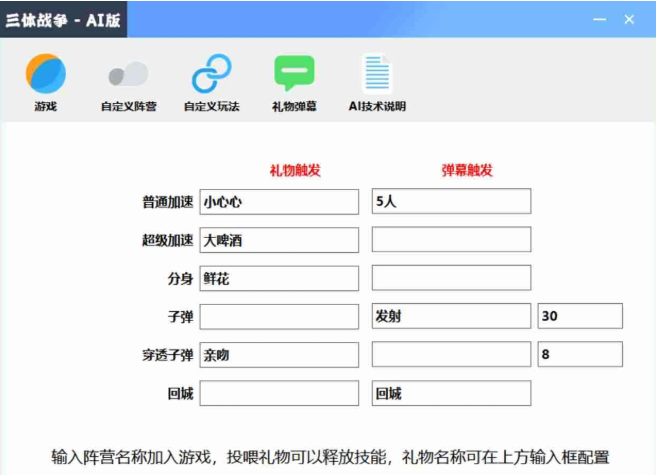Viewport: 656px width, 475px height.
Task: Minimize the 三体战争 window
Action: click(598, 19)
